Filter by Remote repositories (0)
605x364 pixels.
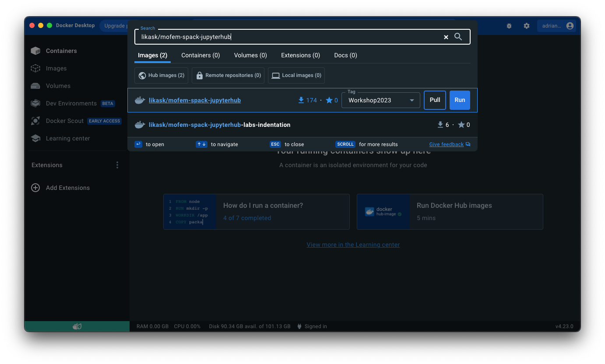coord(228,75)
